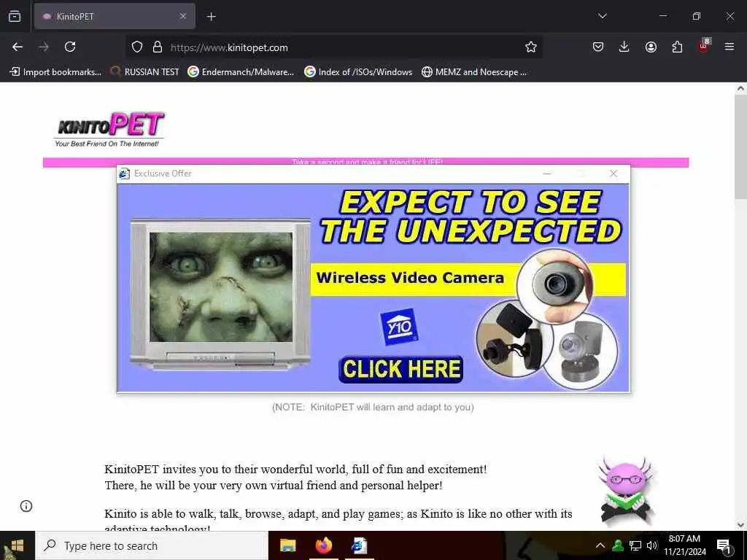
Task: Minimize the Exclusive Offer popup
Action: click(x=547, y=174)
